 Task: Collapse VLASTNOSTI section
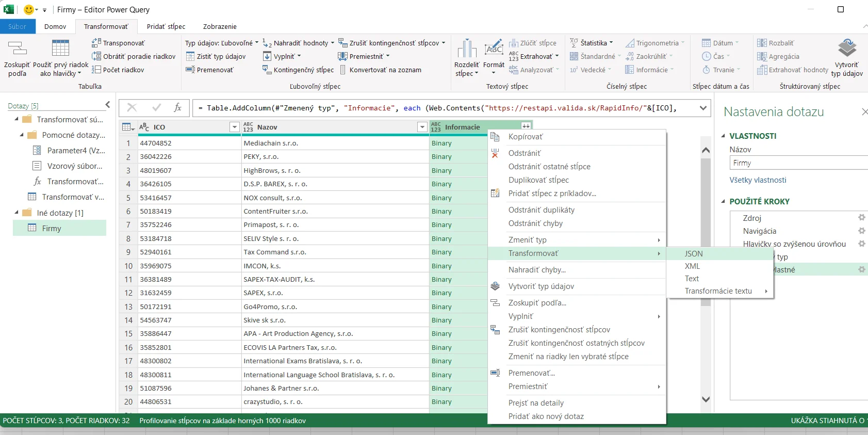723,136
